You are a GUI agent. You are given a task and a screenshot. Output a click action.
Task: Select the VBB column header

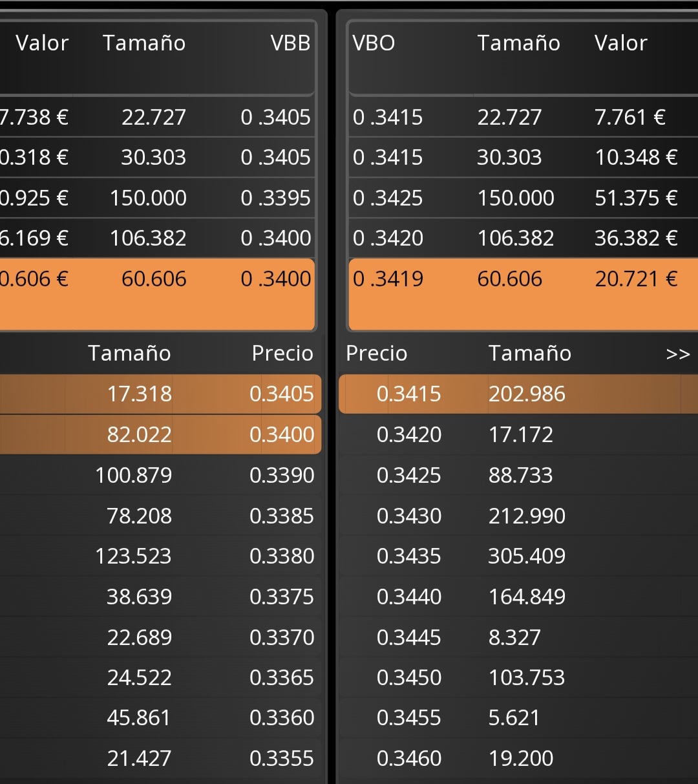(290, 43)
